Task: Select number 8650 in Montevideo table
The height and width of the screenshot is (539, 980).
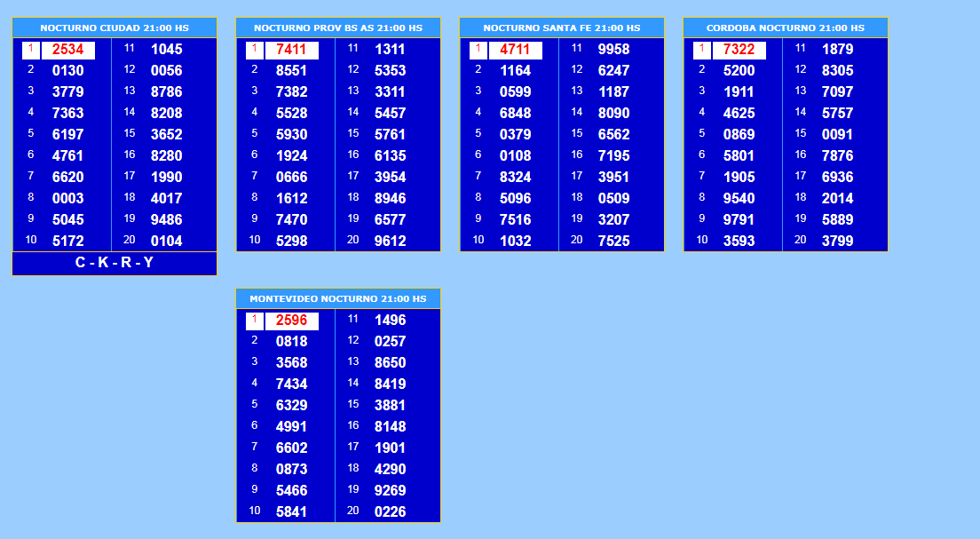Action: [391, 362]
